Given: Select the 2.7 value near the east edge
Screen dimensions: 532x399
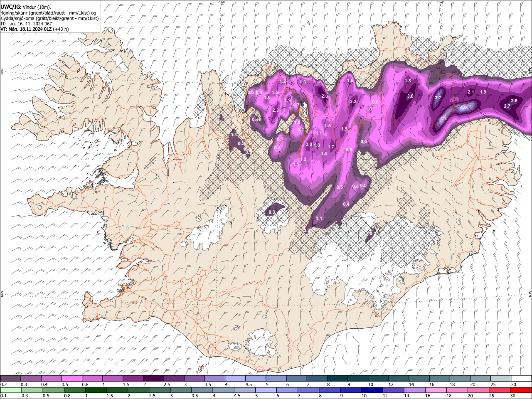Looking at the screenshot, I should (x=507, y=106).
